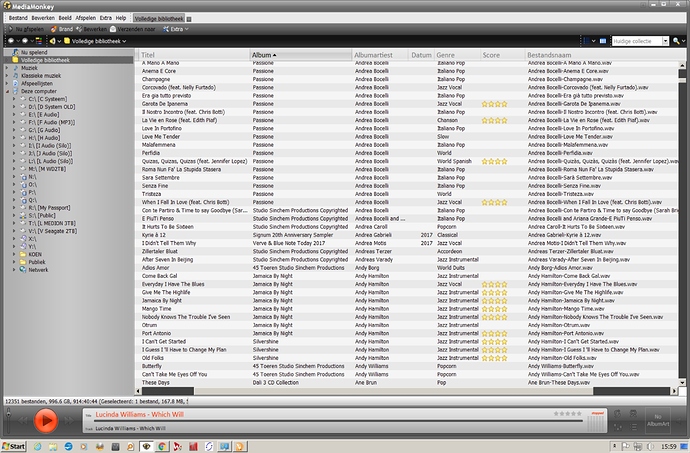Expand the Muziek tree node

coord(7,68)
